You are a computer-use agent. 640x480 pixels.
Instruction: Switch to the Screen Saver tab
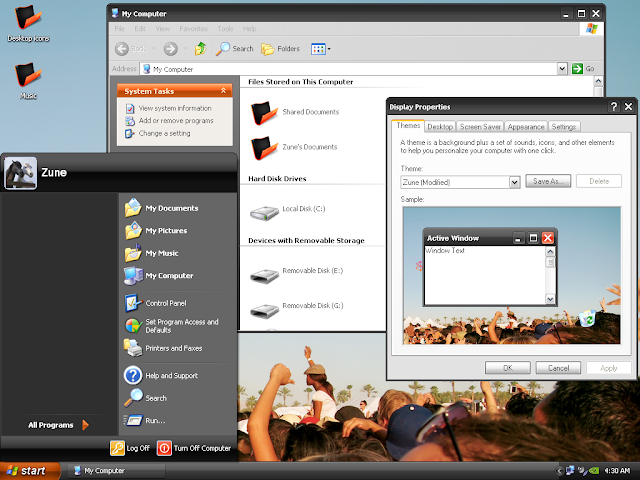[480, 127]
